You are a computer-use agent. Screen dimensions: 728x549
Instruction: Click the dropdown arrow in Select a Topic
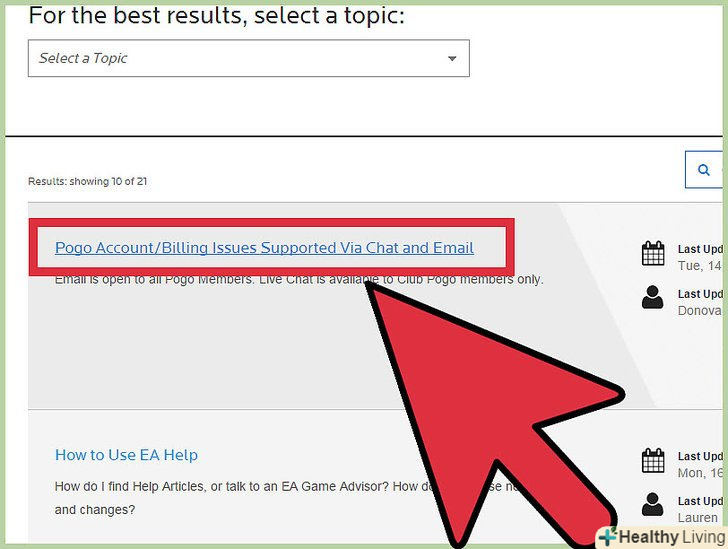[452, 59]
